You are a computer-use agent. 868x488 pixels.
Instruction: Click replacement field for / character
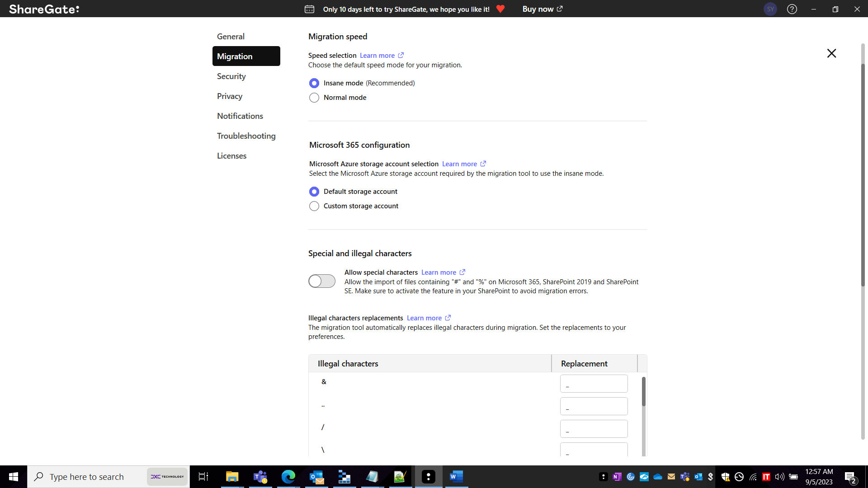point(594,429)
